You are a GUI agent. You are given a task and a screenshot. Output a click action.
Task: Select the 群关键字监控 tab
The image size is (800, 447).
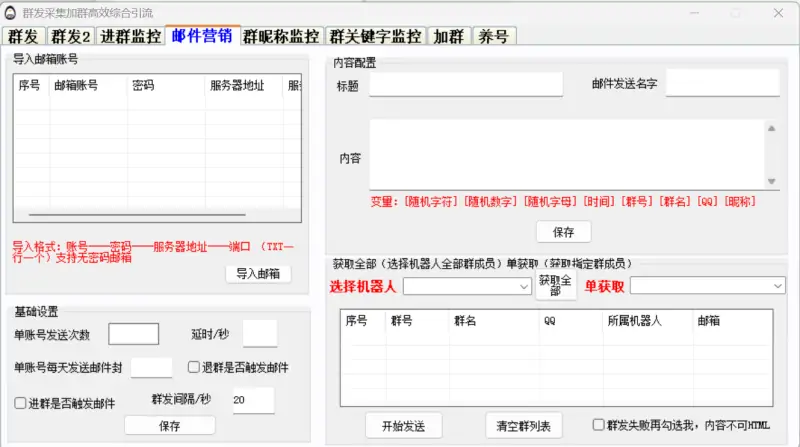click(376, 37)
